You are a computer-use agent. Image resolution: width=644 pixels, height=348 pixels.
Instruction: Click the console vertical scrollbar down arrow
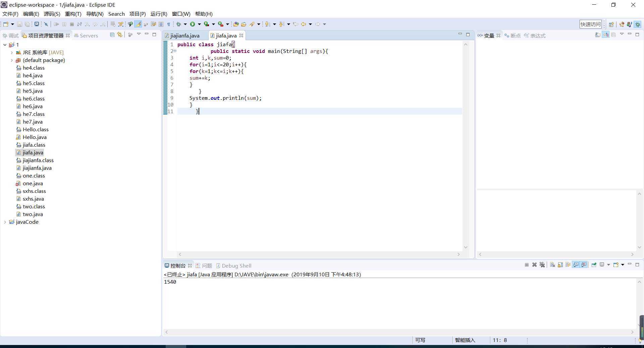(x=639, y=325)
